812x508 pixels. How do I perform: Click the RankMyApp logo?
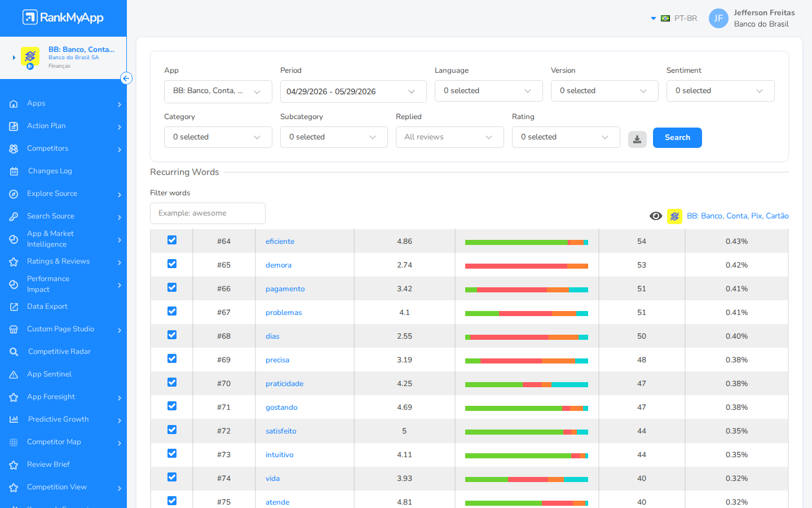tap(63, 17)
